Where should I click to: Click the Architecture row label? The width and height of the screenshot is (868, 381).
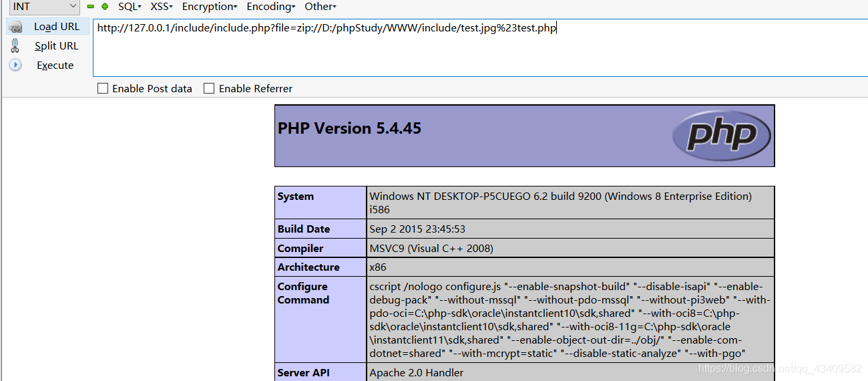[x=308, y=267]
